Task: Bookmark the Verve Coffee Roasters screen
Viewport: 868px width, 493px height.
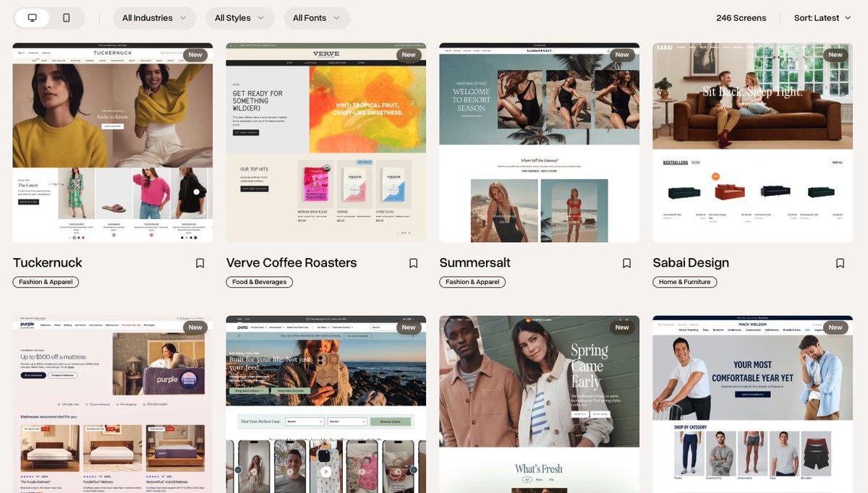Action: [x=414, y=263]
